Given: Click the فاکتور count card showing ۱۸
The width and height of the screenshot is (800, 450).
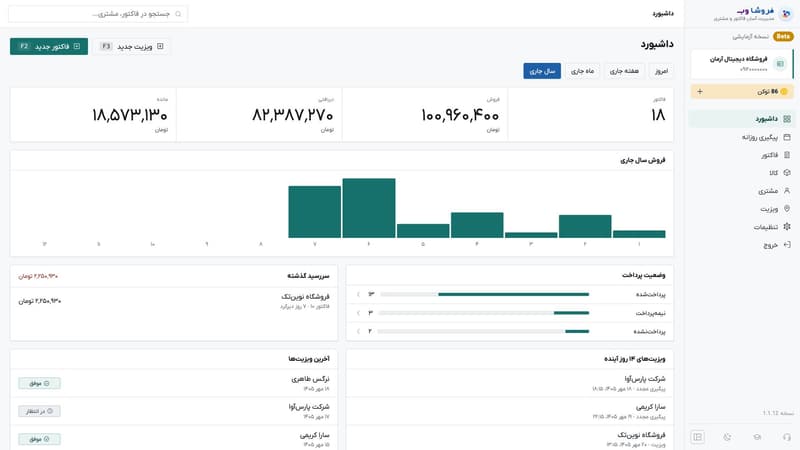Looking at the screenshot, I should tap(591, 114).
